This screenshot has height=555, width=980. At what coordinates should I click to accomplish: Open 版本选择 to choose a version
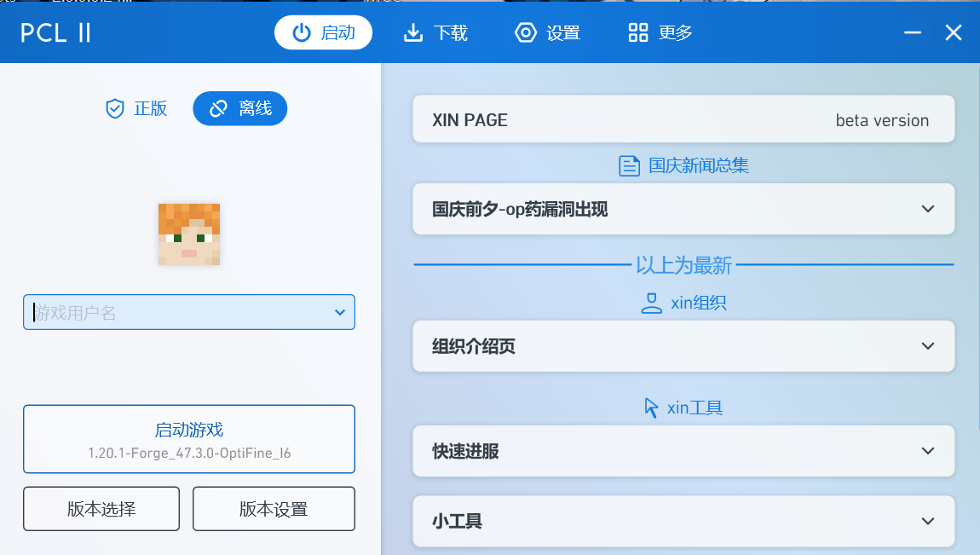coord(101,508)
